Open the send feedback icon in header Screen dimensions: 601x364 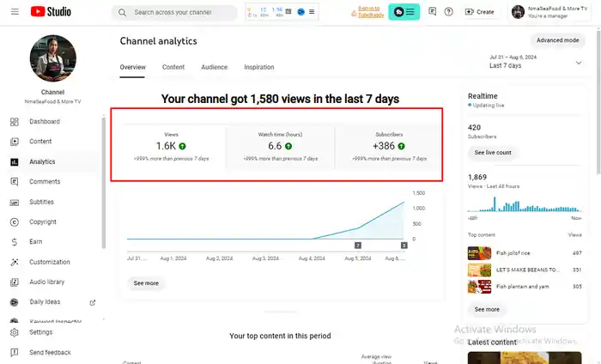tap(433, 12)
